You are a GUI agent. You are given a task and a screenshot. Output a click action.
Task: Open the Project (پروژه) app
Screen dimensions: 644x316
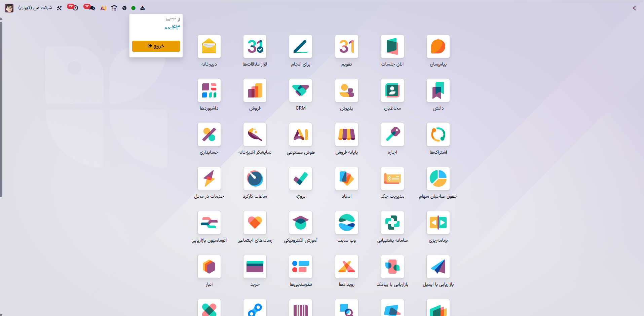[301, 179]
